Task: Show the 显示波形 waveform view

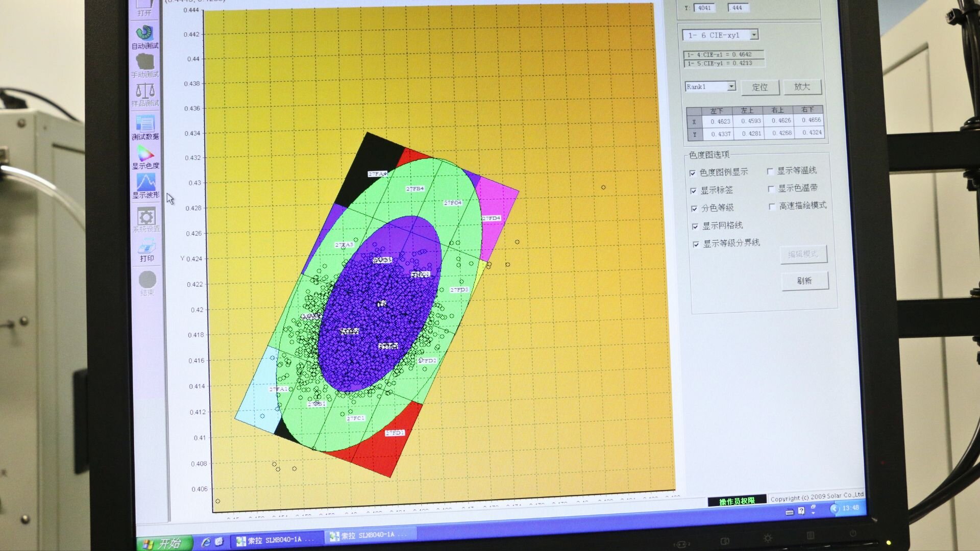Action: point(146,186)
